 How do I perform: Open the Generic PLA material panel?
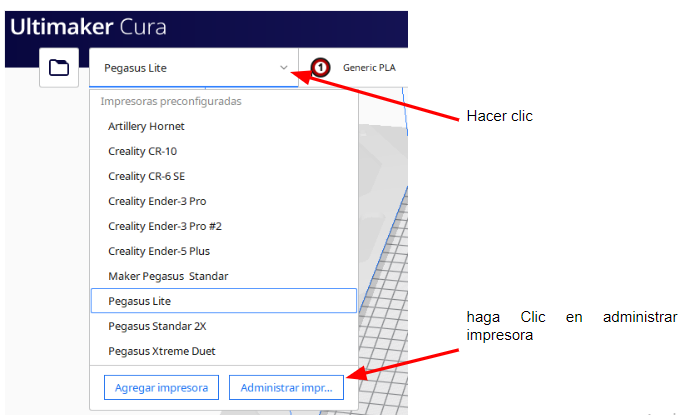(x=369, y=68)
